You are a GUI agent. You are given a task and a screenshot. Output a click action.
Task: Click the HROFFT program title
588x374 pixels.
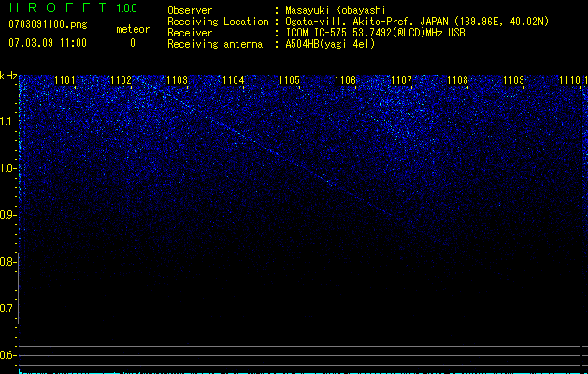[58, 7]
